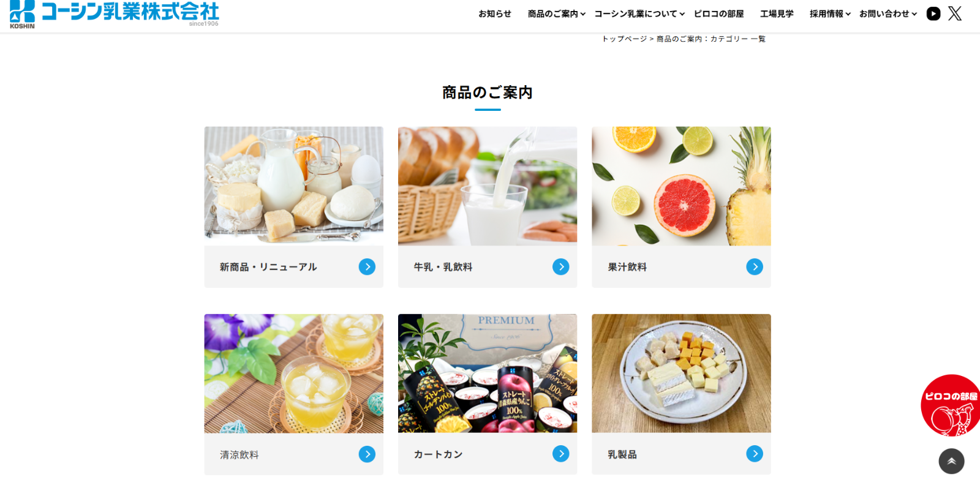Click the arrow icon on 清涼飲料 card
This screenshot has width=980, height=477.
click(x=367, y=454)
